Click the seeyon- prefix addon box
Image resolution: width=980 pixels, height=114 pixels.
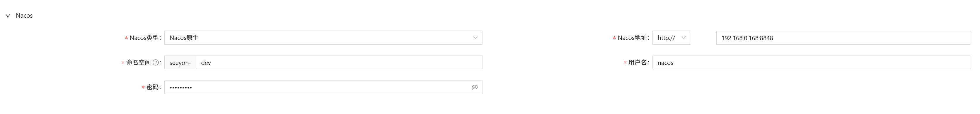coord(180,63)
